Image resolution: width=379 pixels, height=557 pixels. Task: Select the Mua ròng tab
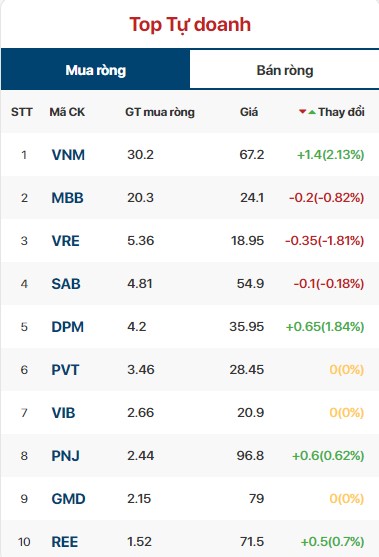coord(96,69)
